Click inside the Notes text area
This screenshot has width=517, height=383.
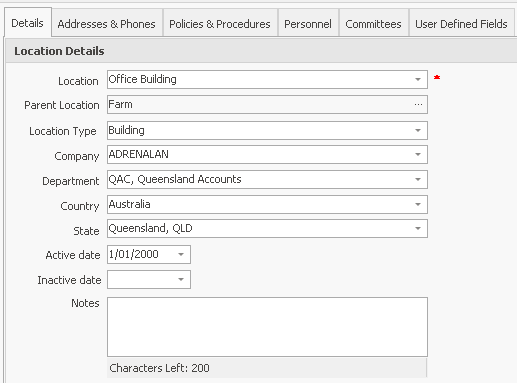[x=267, y=327]
